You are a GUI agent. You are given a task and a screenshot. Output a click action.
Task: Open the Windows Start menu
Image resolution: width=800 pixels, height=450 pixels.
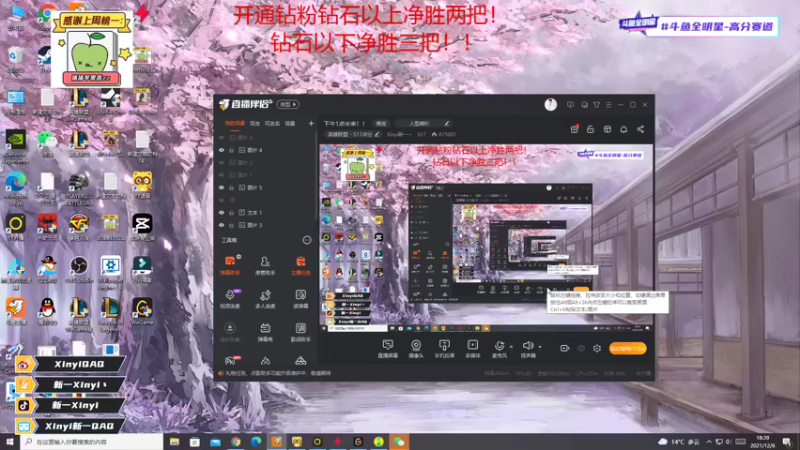[x=10, y=442]
